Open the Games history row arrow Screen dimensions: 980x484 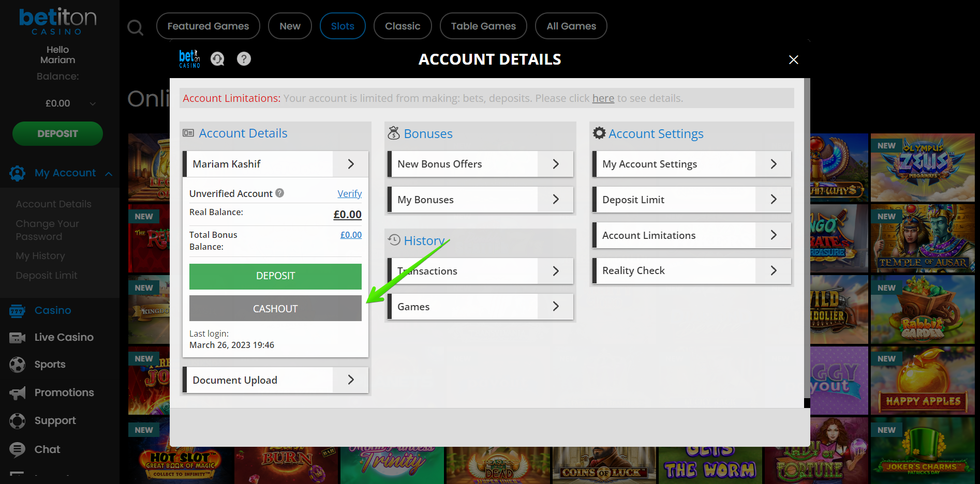click(x=556, y=306)
